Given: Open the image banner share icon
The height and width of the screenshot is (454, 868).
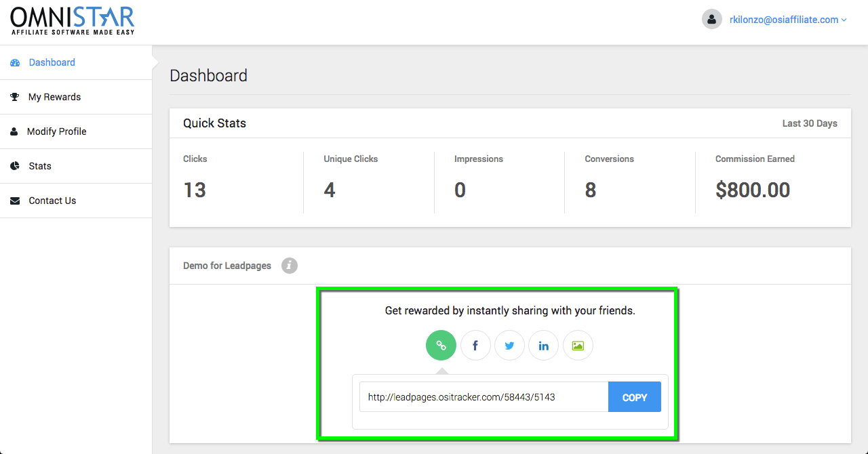Looking at the screenshot, I should tap(578, 346).
